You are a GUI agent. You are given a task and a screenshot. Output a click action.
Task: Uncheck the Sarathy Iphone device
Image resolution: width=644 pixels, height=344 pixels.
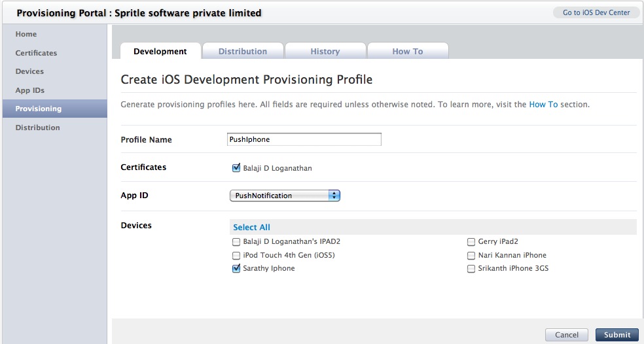[x=236, y=269]
